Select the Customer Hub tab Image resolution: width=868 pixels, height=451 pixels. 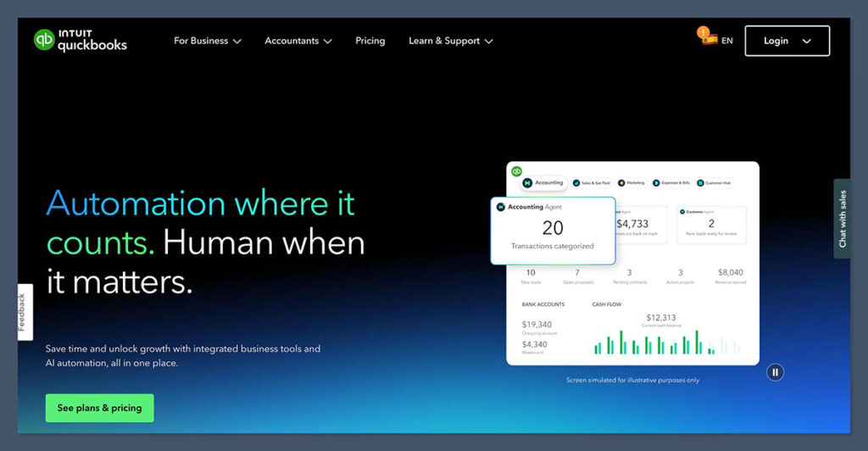point(714,183)
